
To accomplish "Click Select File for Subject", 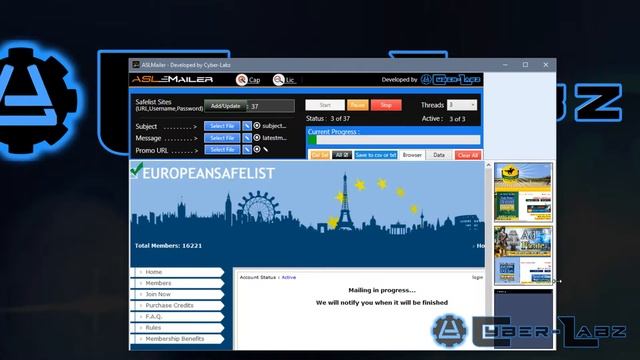I will [222, 126].
